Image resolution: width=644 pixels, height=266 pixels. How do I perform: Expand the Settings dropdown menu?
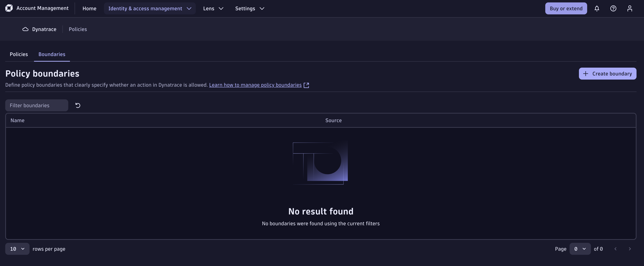coord(249,8)
